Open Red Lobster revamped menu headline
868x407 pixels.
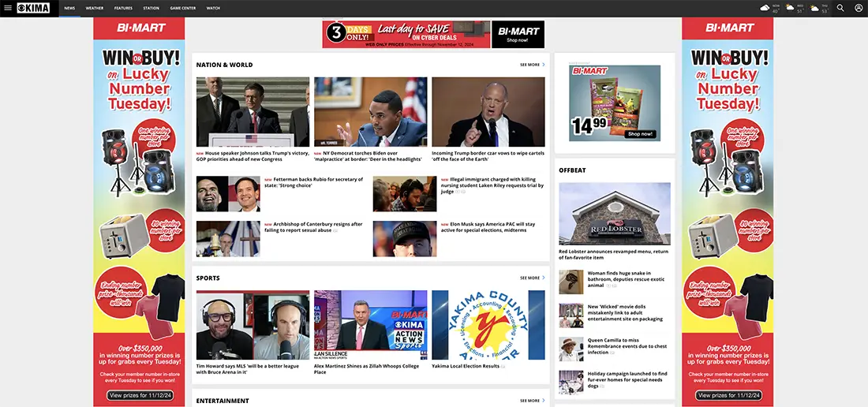[x=613, y=254]
